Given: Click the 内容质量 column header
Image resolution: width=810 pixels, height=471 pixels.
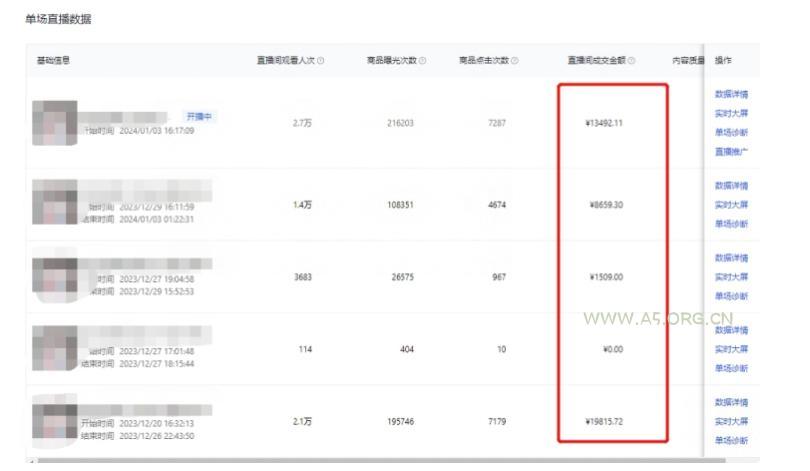Looking at the screenshot, I should pos(688,60).
